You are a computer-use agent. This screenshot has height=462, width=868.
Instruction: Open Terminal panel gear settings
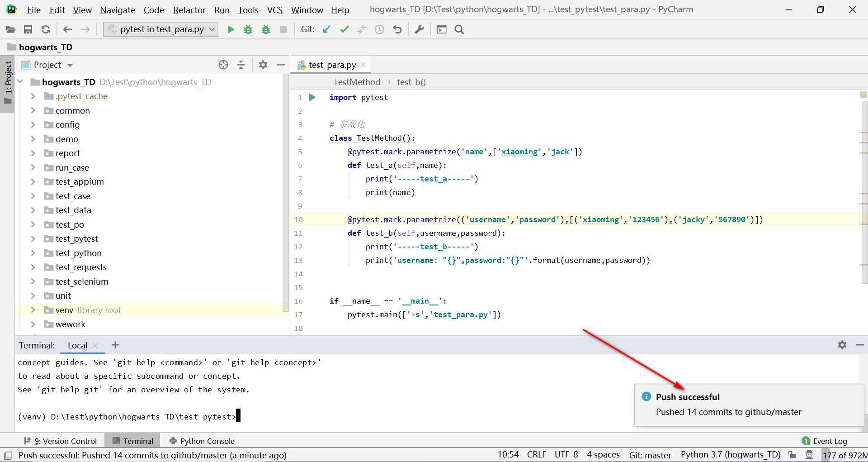[x=842, y=345]
